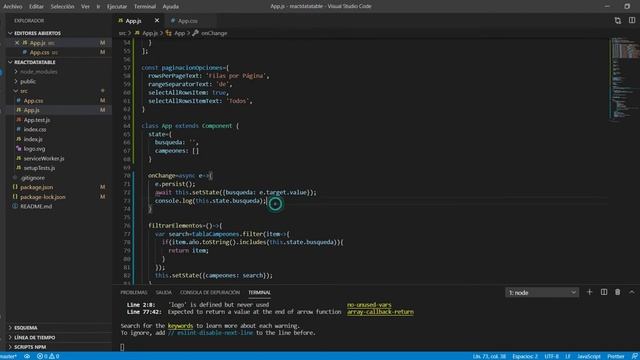Open the Terminal menu in menu bar
This screenshot has height=360, width=640.
tap(145, 7)
